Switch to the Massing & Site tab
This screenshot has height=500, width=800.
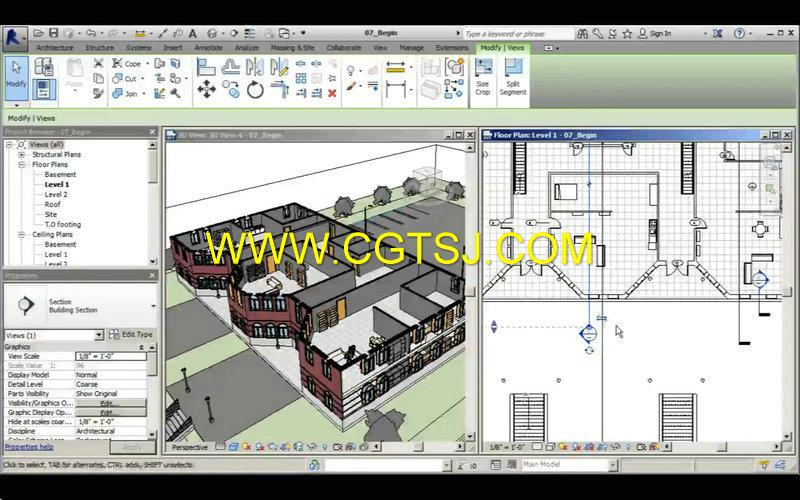pos(292,48)
